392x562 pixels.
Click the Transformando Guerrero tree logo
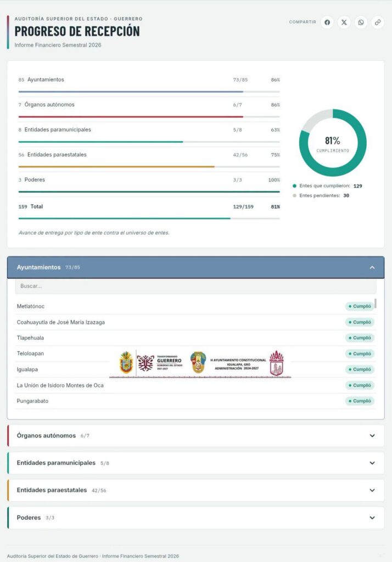[145, 363]
